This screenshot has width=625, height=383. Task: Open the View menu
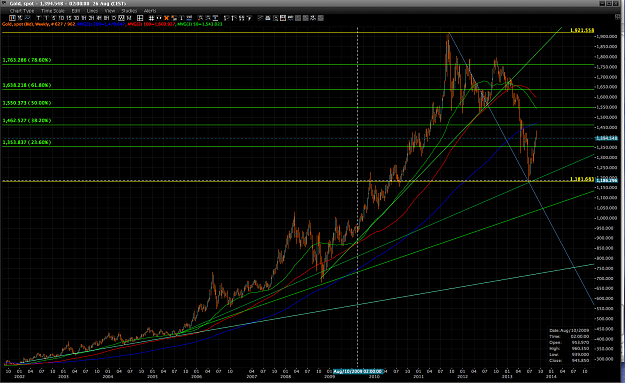110,11
